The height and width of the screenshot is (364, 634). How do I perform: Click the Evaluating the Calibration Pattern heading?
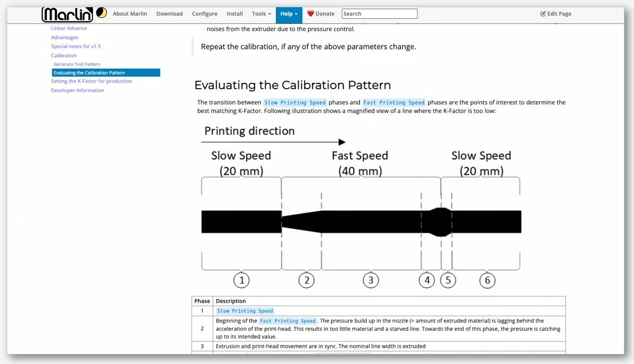click(x=292, y=85)
